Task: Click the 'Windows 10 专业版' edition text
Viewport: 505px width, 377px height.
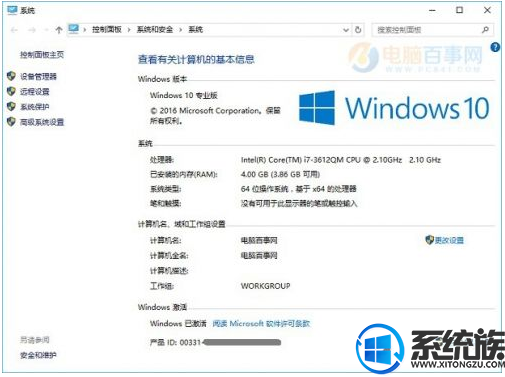Action: (x=184, y=95)
